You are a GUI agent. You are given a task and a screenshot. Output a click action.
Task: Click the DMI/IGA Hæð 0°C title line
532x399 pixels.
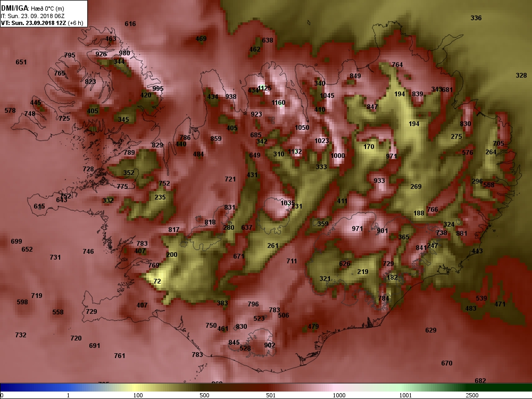[x=32, y=8]
